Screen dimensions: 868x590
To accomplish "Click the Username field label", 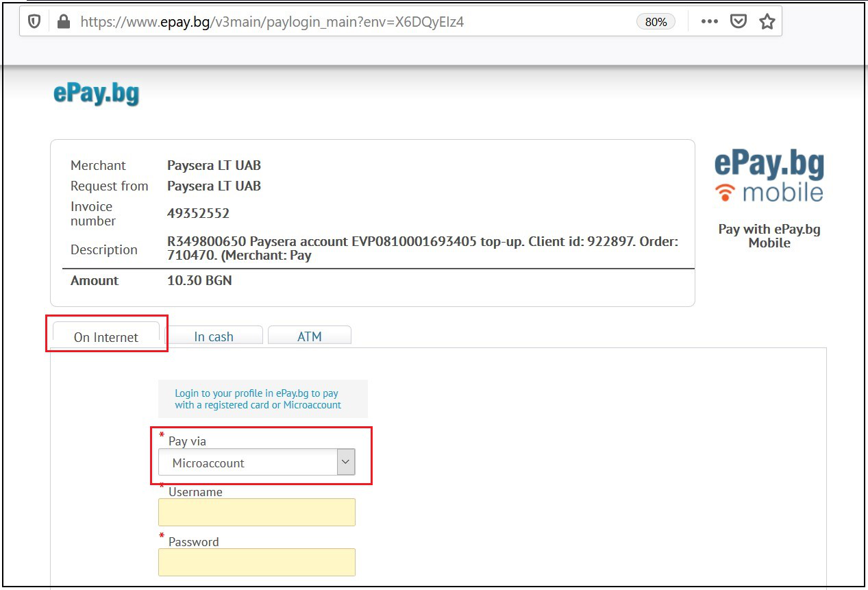I will tap(195, 491).
